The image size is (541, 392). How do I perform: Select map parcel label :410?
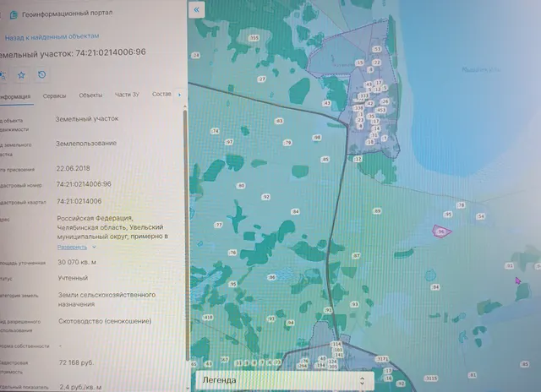[x=209, y=317]
